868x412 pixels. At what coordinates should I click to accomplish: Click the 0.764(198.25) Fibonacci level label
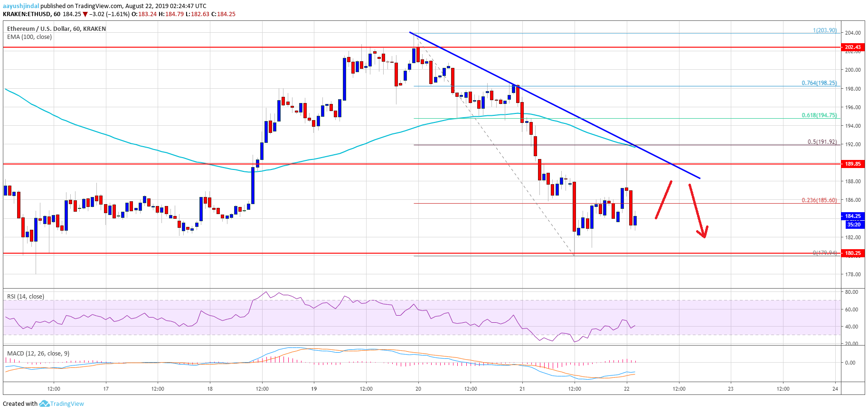819,83
